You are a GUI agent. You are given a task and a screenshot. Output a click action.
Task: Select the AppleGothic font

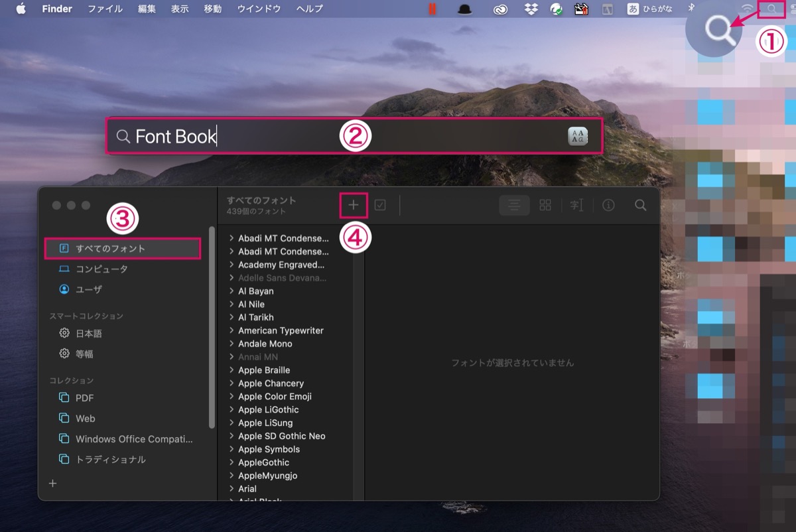point(264,462)
